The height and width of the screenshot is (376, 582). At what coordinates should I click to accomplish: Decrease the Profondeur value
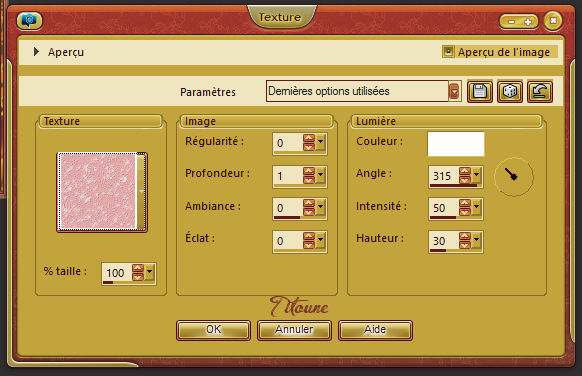click(309, 180)
